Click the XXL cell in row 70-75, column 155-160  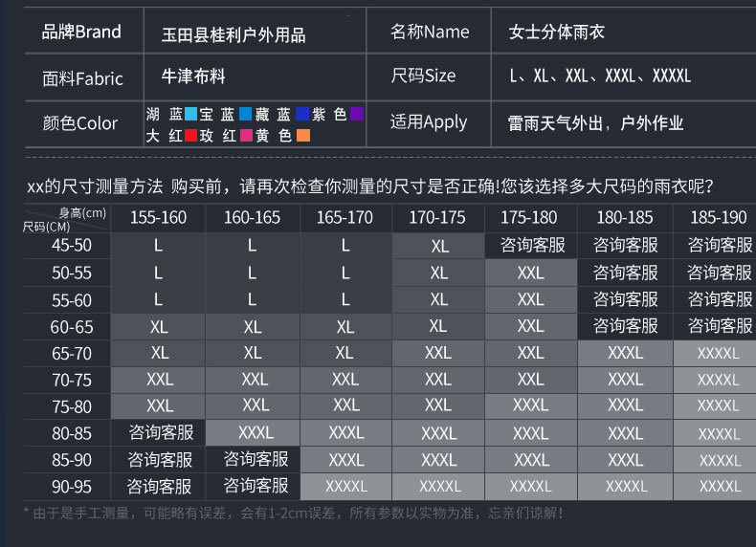pos(160,380)
